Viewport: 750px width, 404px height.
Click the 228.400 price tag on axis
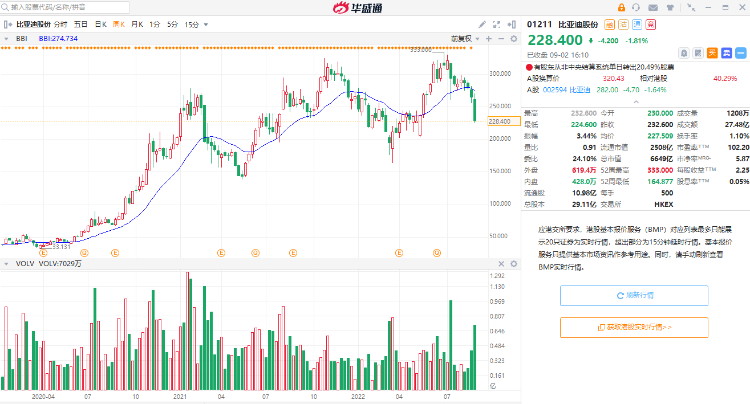504,121
